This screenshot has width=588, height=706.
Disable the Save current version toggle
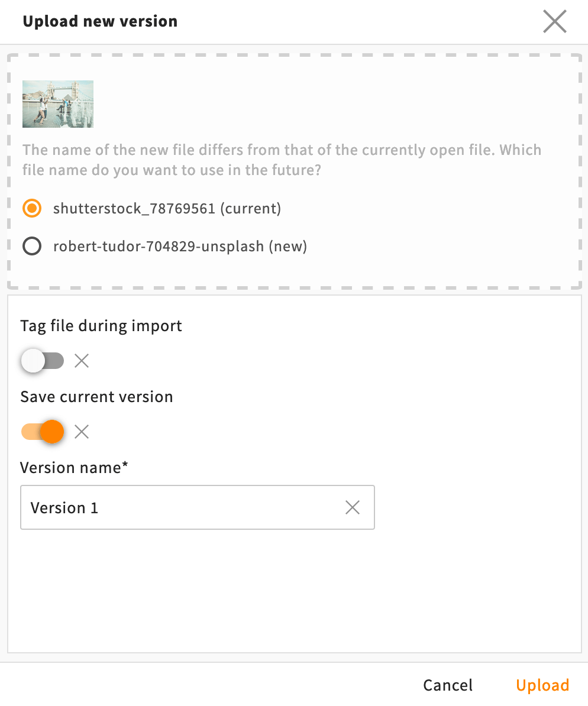coord(43,432)
